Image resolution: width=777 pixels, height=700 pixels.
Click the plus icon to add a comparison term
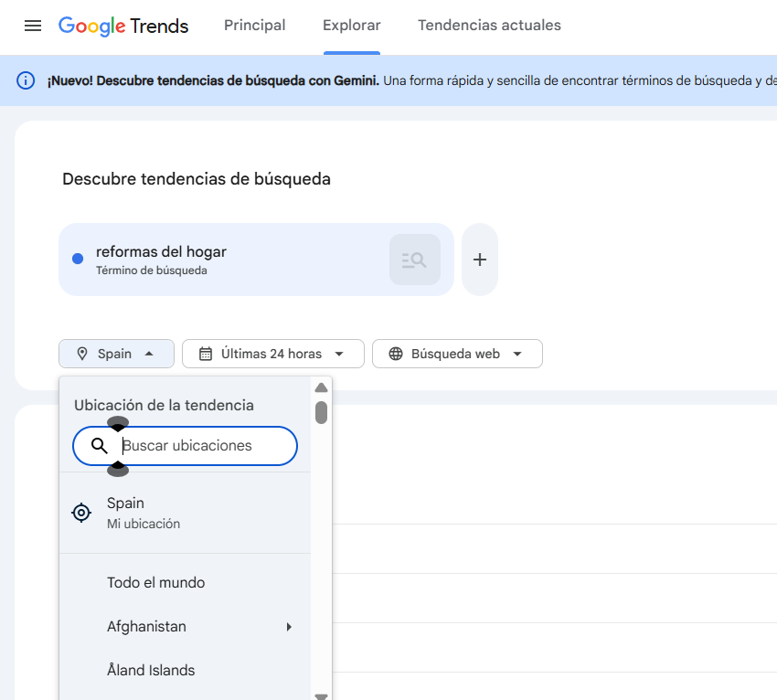point(479,260)
